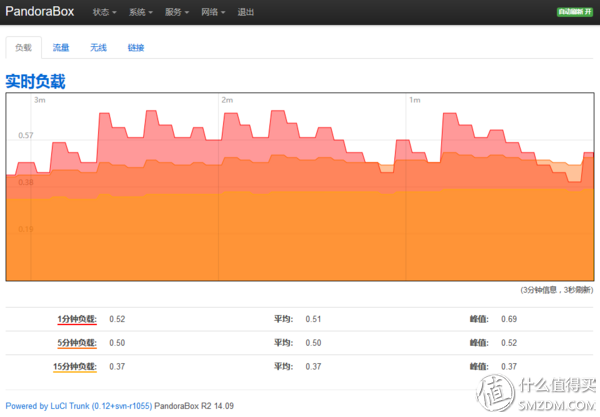Click the 2m marker on the graph
Viewport: 600px width, 417px height.
227,100
